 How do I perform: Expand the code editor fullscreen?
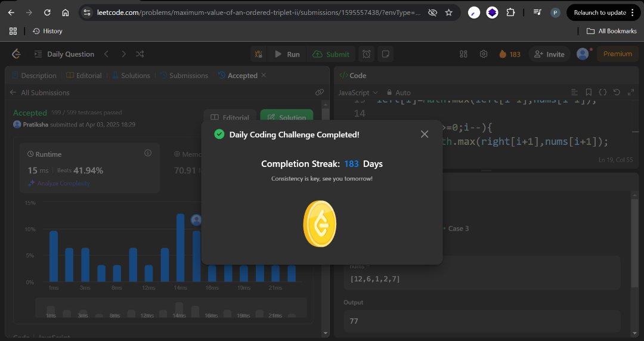click(631, 92)
